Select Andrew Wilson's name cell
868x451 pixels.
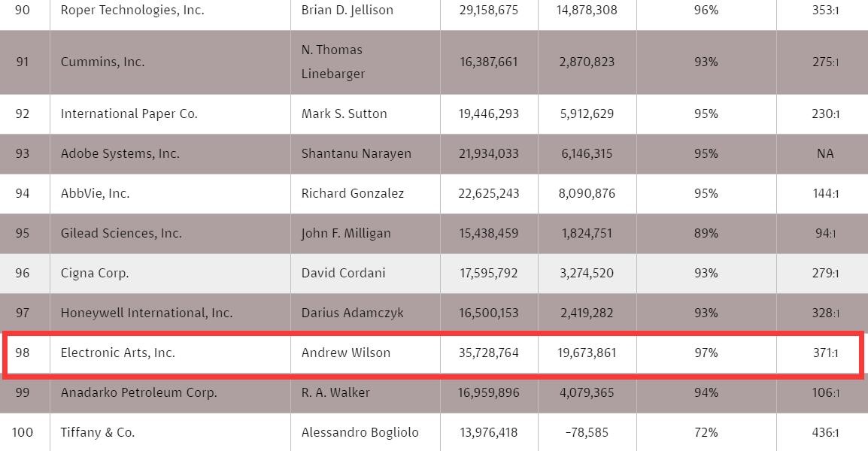[x=345, y=353]
